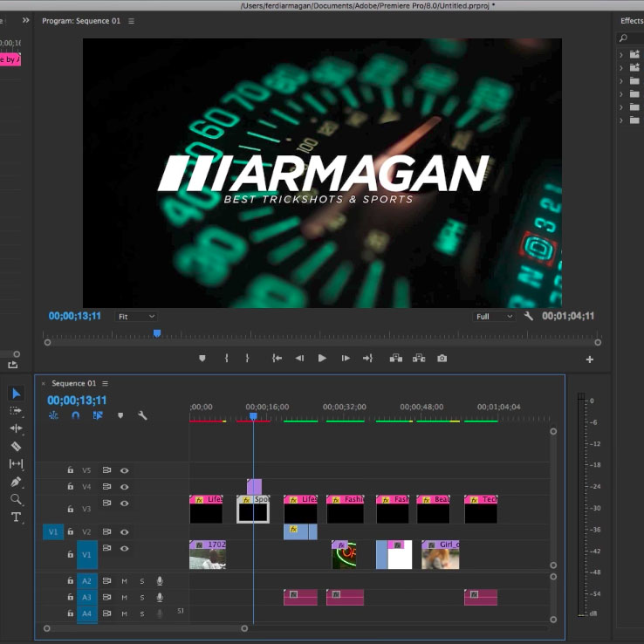The width and height of the screenshot is (644, 644).
Task: Export frame with camera icon
Action: (x=442, y=358)
